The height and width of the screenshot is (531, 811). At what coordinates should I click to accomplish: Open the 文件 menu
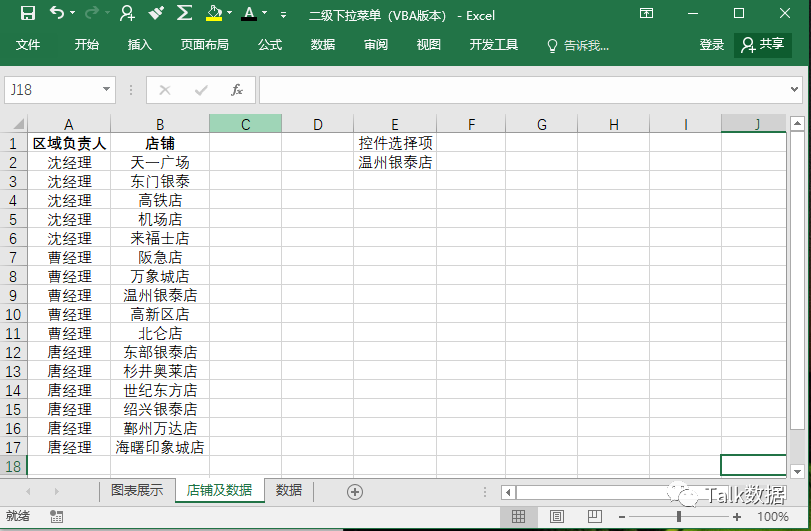click(x=28, y=45)
